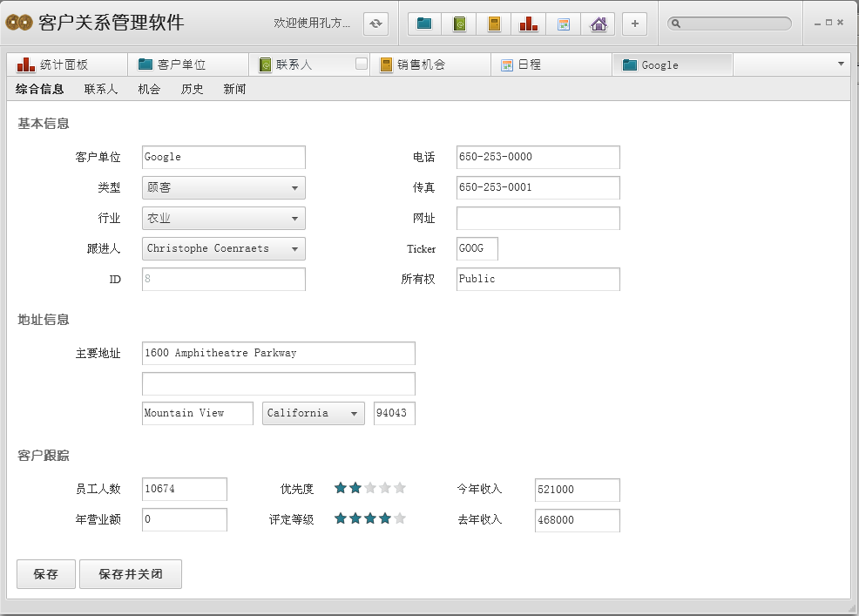Click the green contacts book toolbar icon
The image size is (859, 616).
click(459, 24)
